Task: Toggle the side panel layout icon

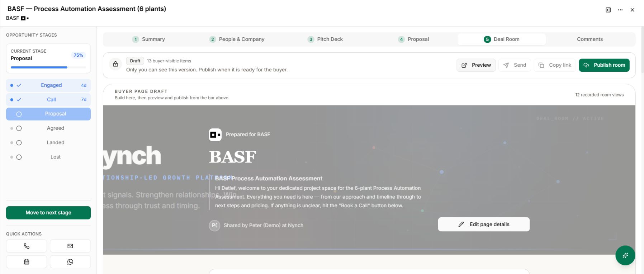Action: tap(608, 10)
